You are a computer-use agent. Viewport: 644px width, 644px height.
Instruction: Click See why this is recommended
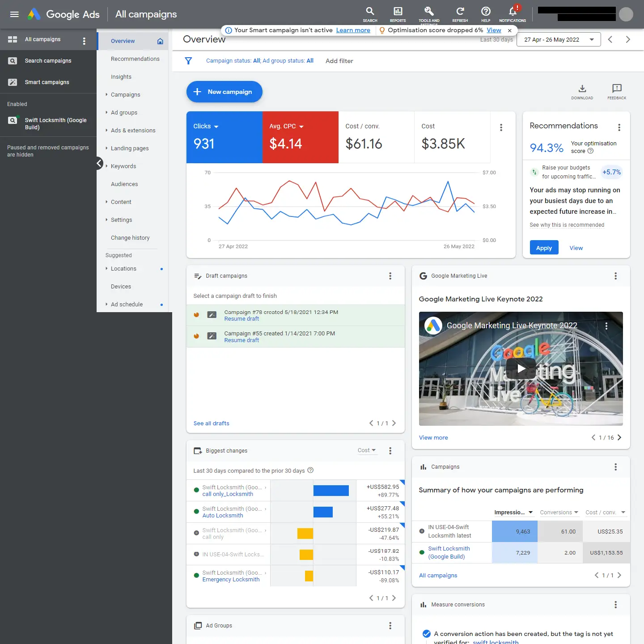click(x=567, y=225)
